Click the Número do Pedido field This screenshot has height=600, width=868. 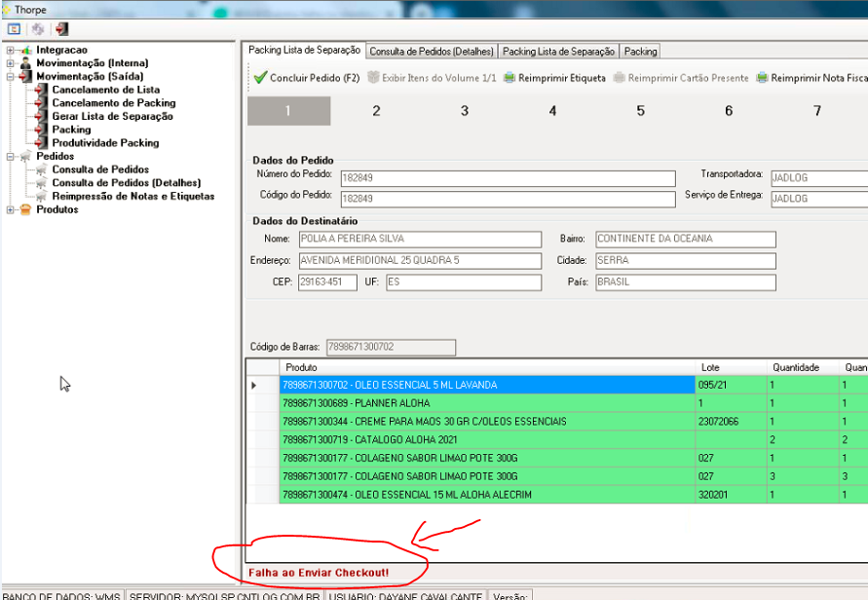tap(509, 177)
